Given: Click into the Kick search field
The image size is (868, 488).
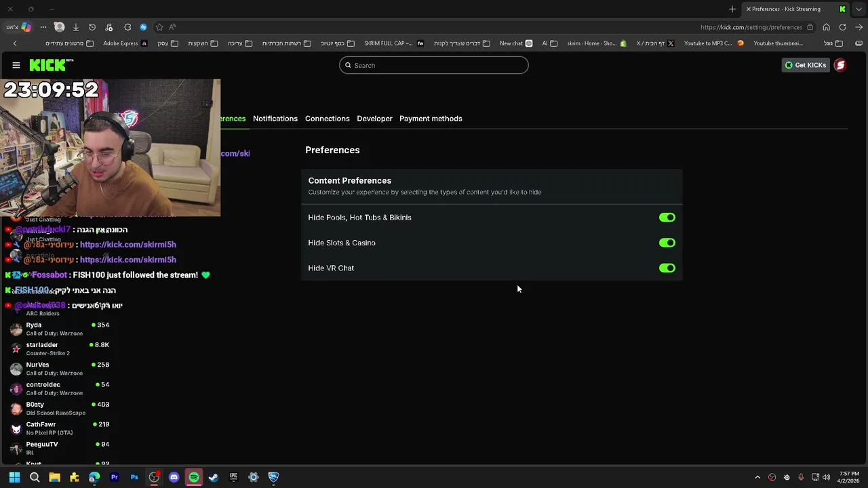Looking at the screenshot, I should [x=434, y=65].
